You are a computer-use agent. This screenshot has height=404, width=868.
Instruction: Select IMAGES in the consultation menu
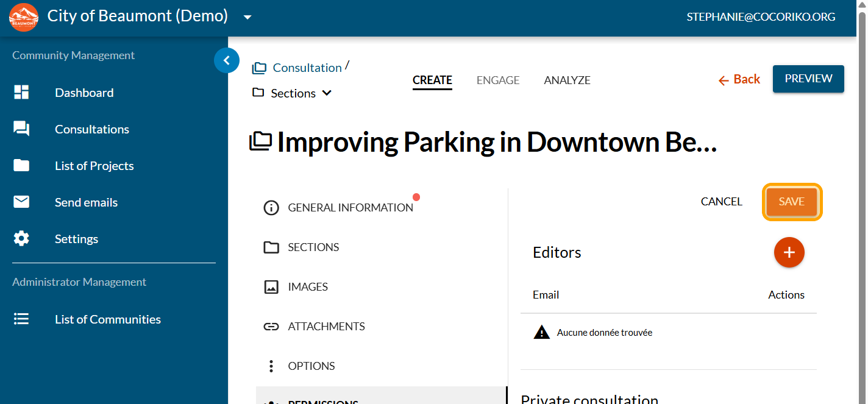(x=307, y=287)
